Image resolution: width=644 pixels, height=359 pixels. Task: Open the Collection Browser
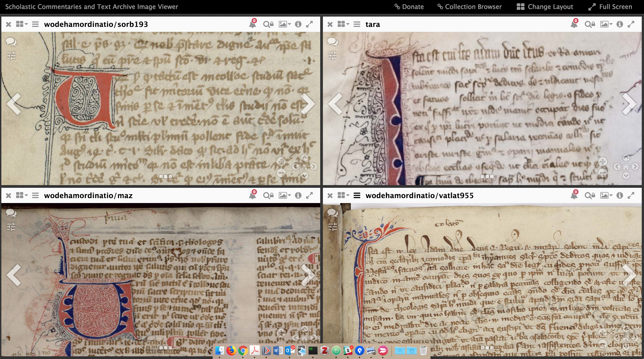click(470, 7)
